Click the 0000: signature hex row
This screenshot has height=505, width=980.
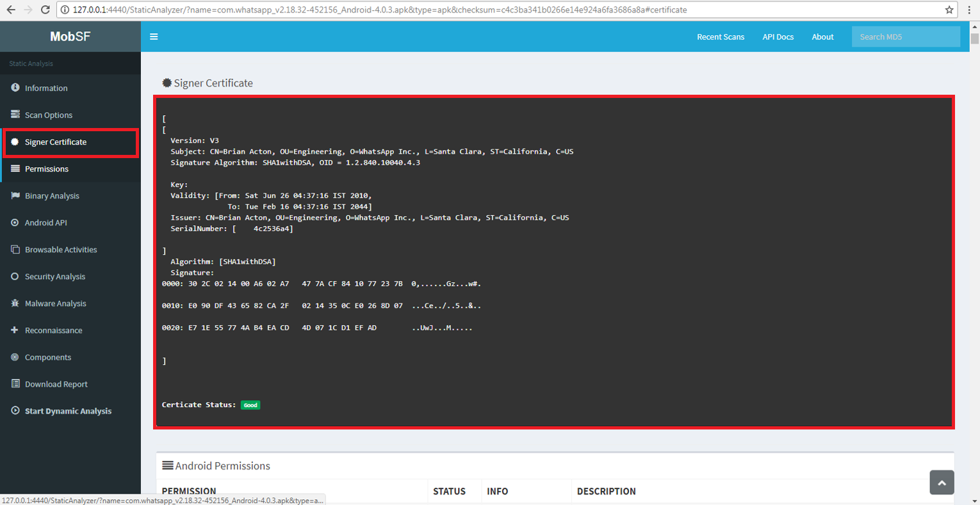pos(322,284)
